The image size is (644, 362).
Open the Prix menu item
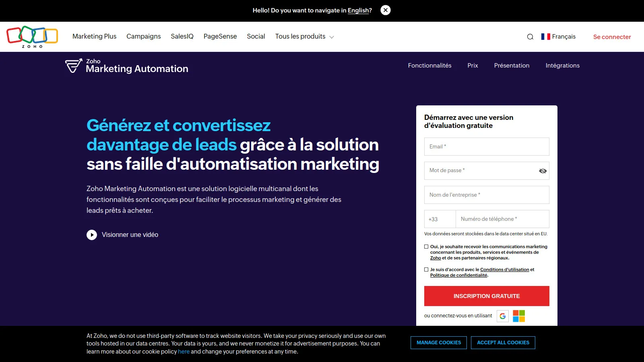point(473,65)
